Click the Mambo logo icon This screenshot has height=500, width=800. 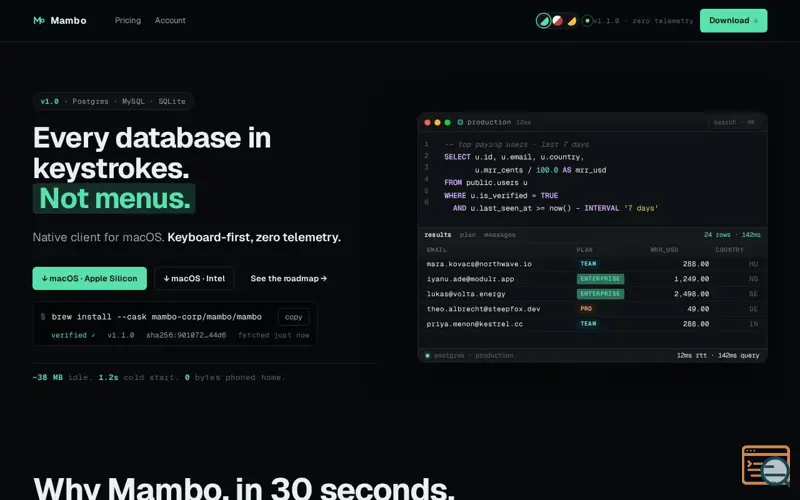(x=39, y=20)
